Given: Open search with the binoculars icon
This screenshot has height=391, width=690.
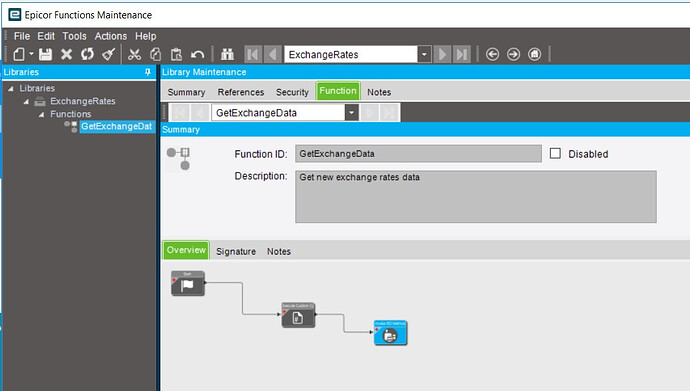Looking at the screenshot, I should [227, 55].
